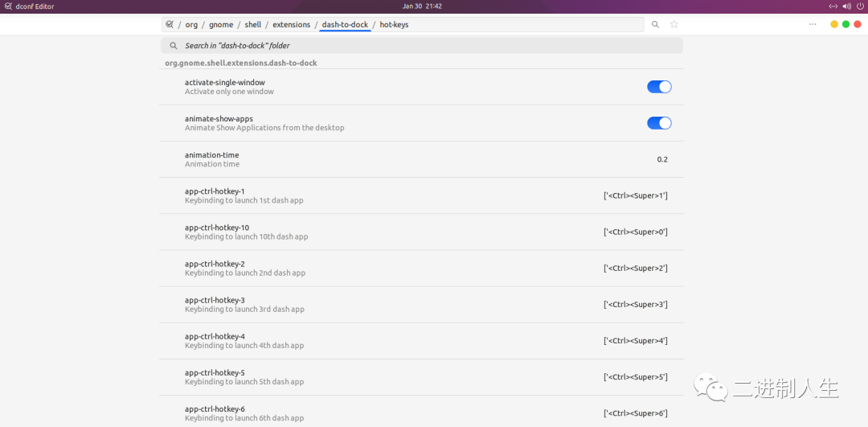Open the three-dots application menu
This screenshot has height=427, width=868.
(813, 24)
